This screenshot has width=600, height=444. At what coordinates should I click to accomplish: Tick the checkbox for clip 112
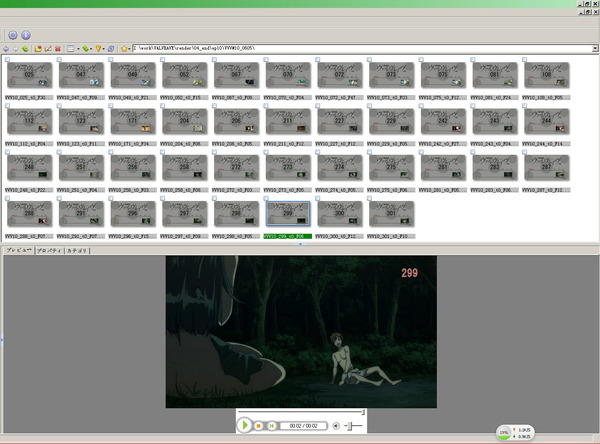pos(7,106)
